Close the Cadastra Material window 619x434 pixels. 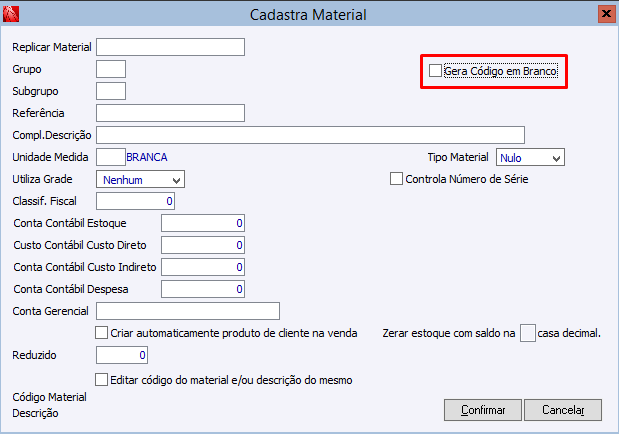click(x=605, y=14)
